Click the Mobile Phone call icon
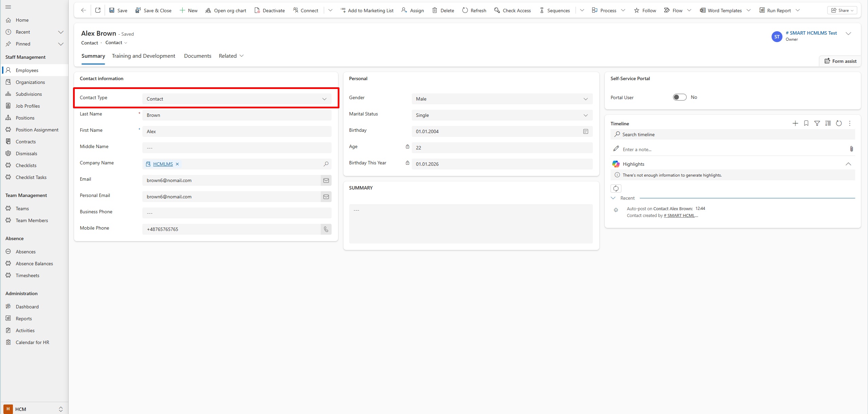This screenshot has height=414, width=868. pos(326,229)
